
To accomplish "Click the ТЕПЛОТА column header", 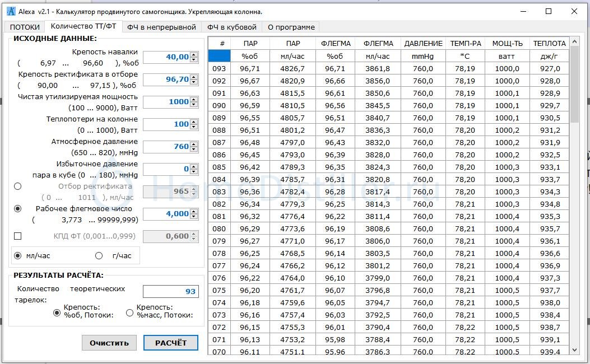I will click(549, 44).
